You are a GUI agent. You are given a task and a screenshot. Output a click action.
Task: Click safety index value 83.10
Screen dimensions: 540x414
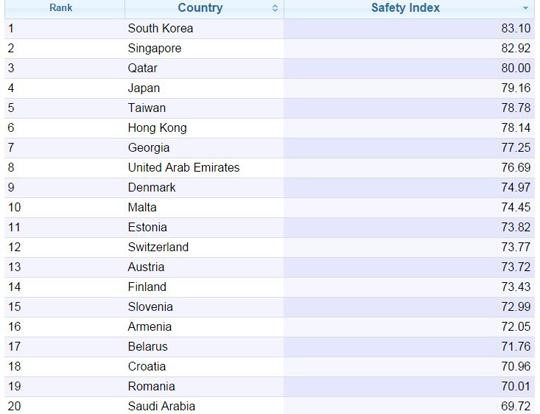point(516,28)
